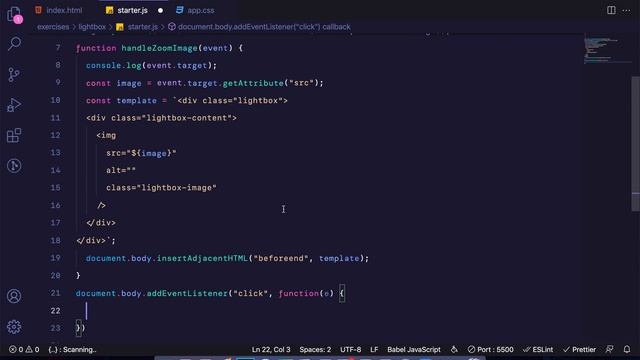Open the Extensions view
640x360 pixels.
14,135
